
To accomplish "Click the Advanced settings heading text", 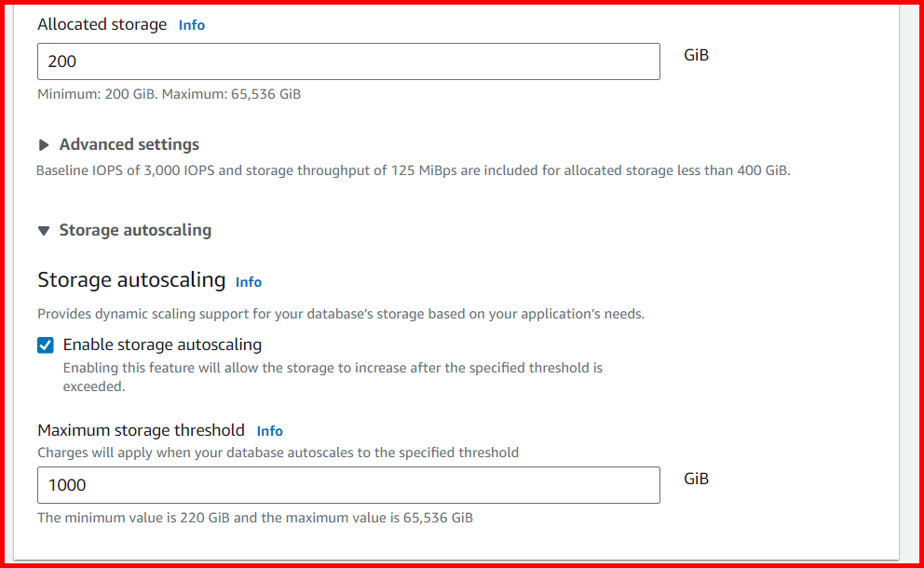I will pyautogui.click(x=129, y=144).
